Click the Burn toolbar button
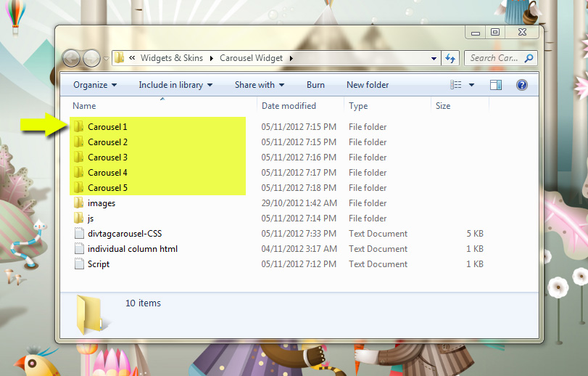Viewport: 588px width, 376px height. 315,85
